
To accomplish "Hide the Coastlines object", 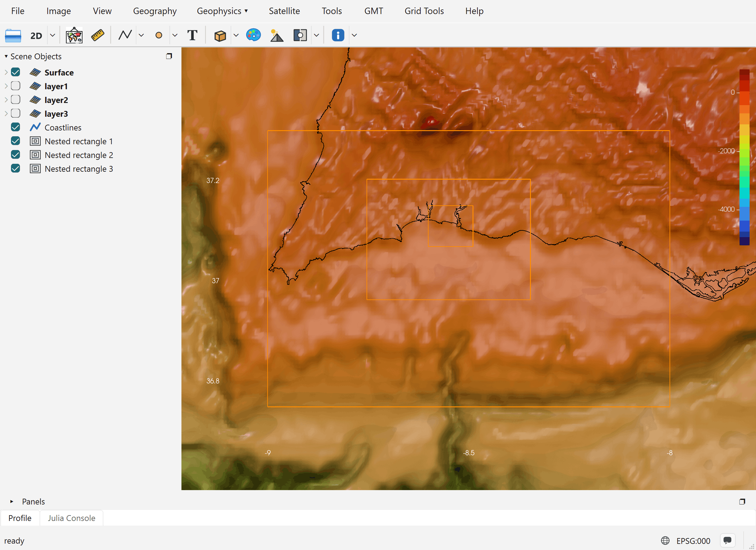I will pyautogui.click(x=15, y=127).
